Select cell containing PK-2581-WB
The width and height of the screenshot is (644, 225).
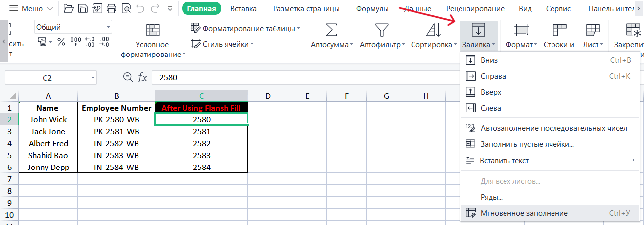[116, 131]
